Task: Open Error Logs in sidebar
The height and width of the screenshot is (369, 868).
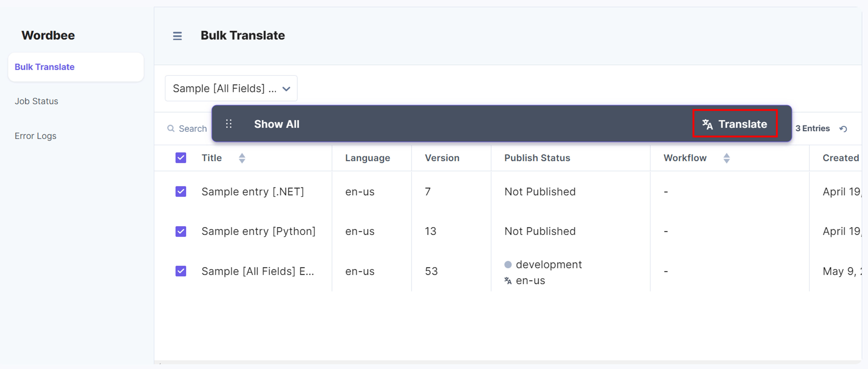Action: [x=35, y=136]
